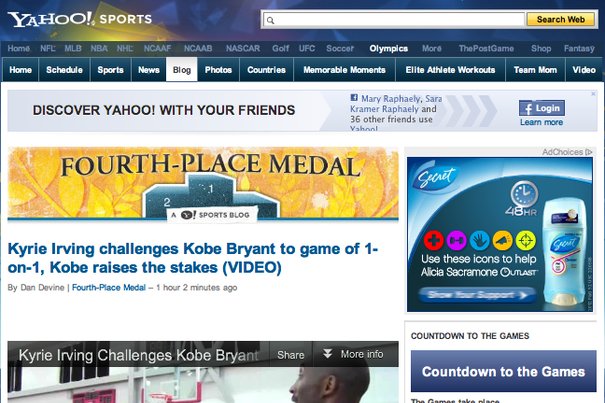Open the Team Mom tab
The height and width of the screenshot is (403, 605).
pos(535,70)
